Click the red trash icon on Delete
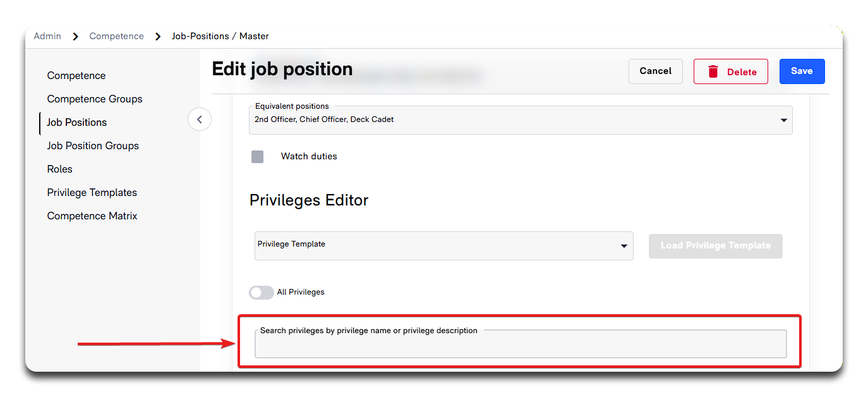 click(x=713, y=71)
